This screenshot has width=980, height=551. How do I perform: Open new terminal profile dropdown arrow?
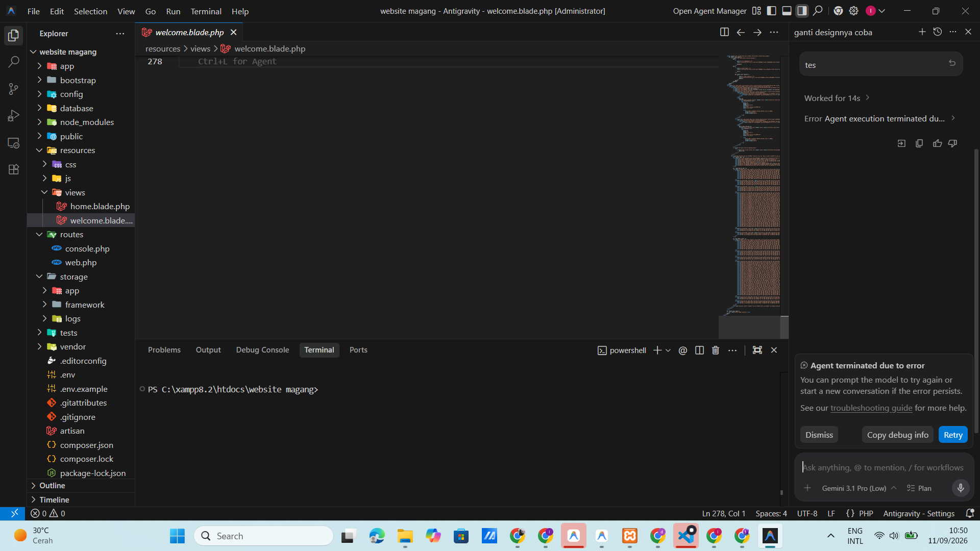coord(668,350)
